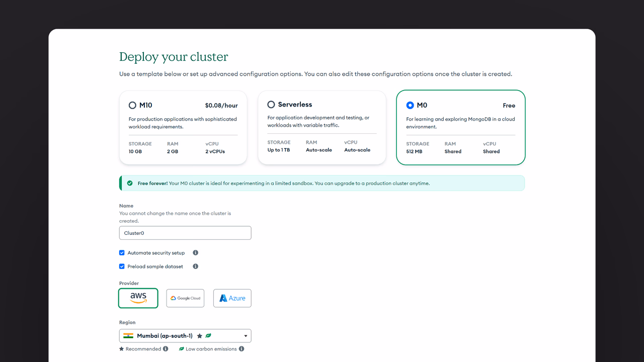
Task: Click the Free forever! banner text
Action: (153, 184)
